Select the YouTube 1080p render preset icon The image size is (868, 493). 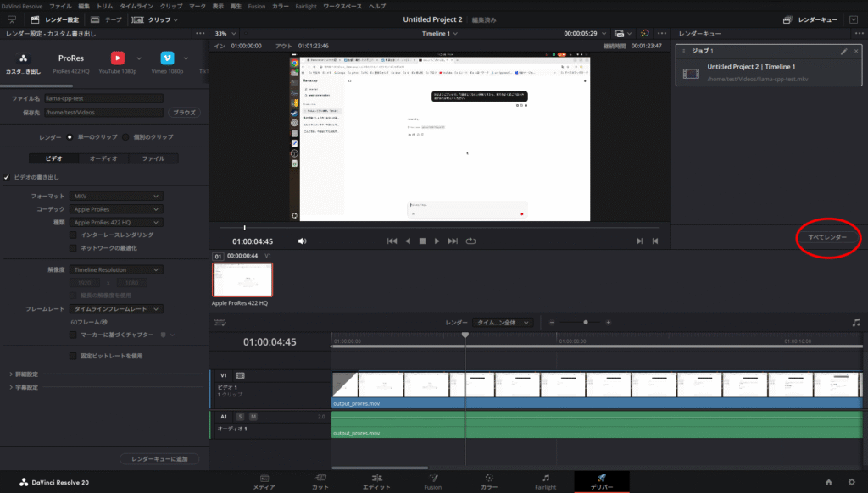tap(119, 58)
